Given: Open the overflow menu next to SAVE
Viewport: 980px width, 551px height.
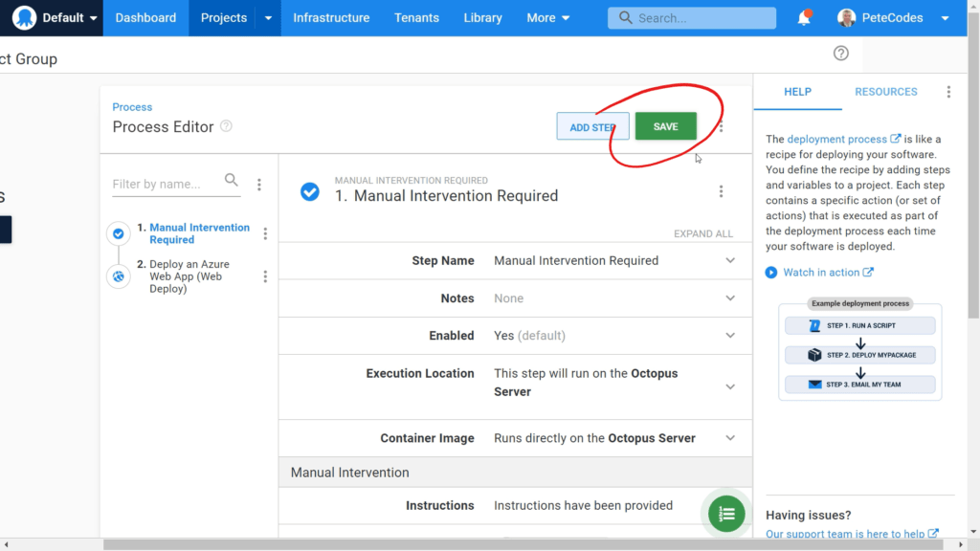Looking at the screenshot, I should [722, 127].
